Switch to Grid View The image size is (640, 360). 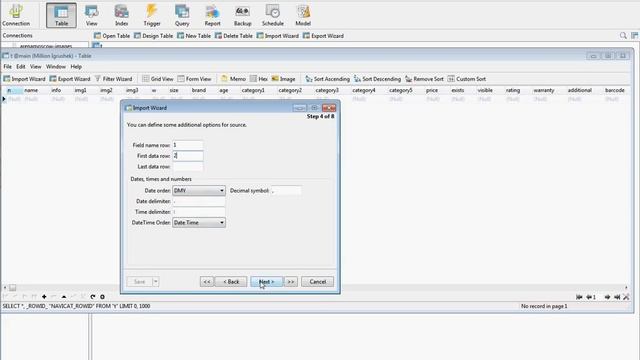point(158,79)
